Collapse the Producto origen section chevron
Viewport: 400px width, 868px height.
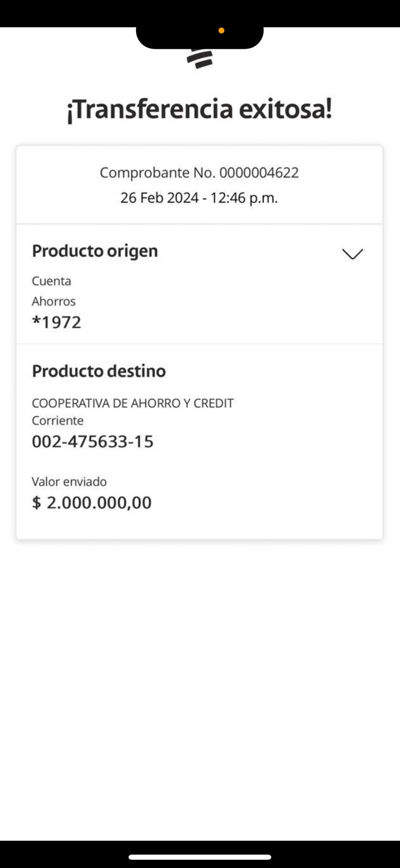pos(352,254)
